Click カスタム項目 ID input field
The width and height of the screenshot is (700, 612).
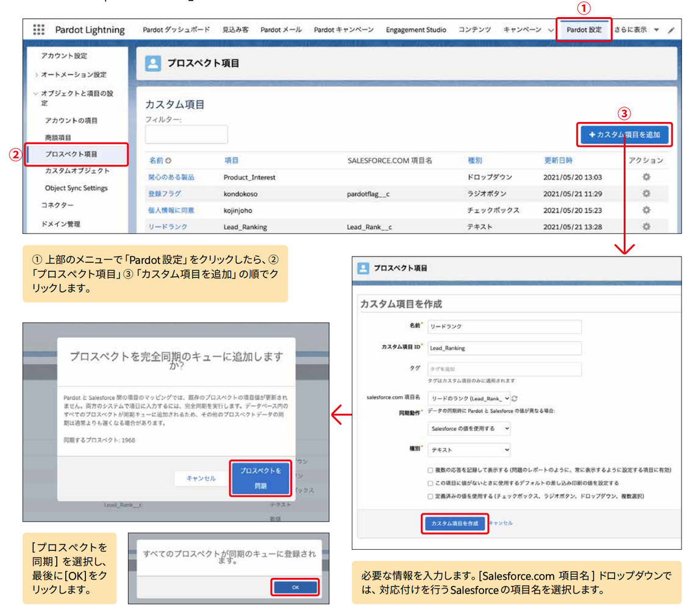(504, 348)
